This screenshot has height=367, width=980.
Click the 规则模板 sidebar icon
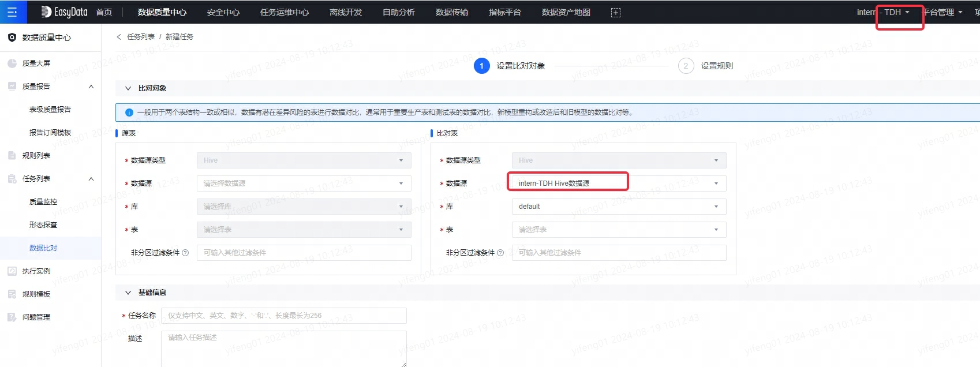tap(12, 294)
